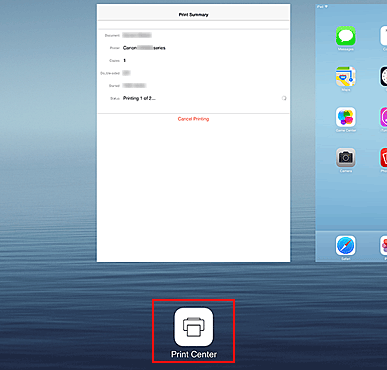Tap the Print Center label text
Image resolution: width=387 pixels, height=370 pixels.
(x=194, y=354)
